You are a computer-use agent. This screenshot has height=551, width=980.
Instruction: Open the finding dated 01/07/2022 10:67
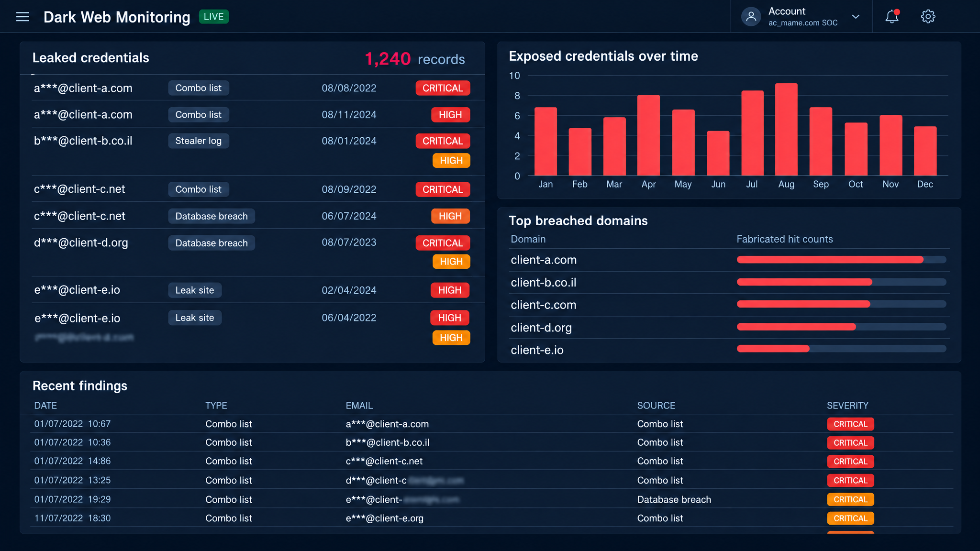[492, 424]
